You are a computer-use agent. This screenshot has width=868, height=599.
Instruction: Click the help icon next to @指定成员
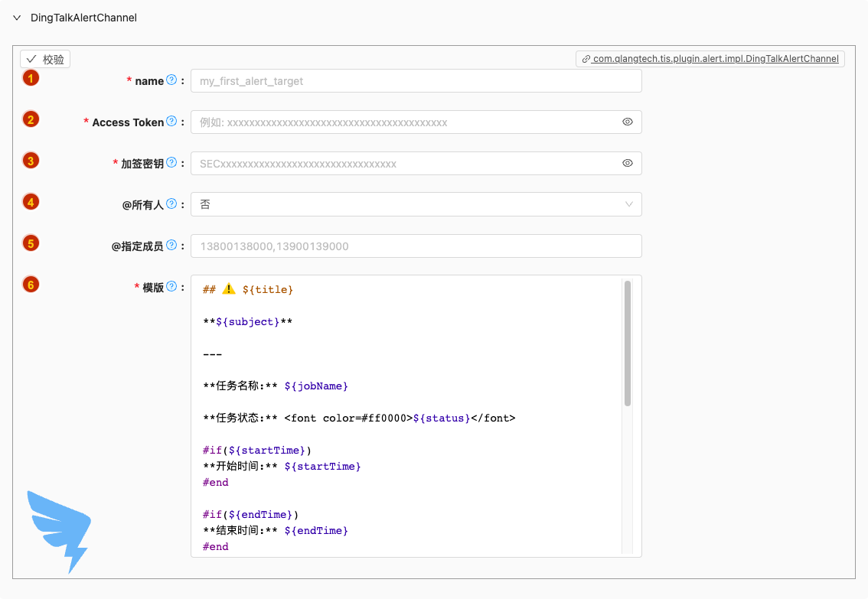[171, 246]
